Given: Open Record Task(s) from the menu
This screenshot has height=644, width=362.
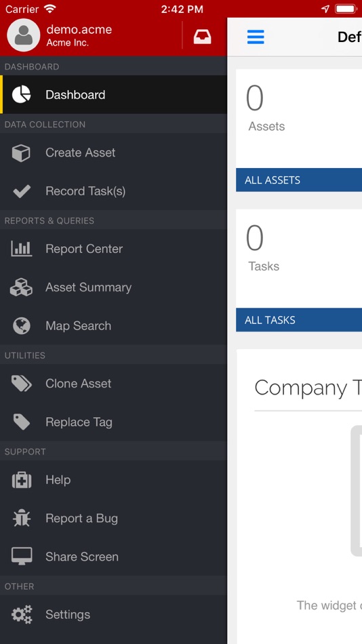Looking at the screenshot, I should click(x=113, y=191).
